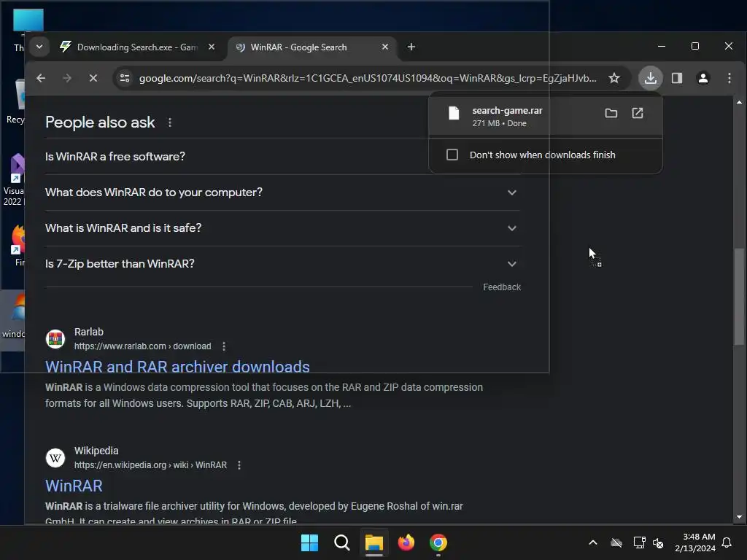Open search-game.rar in new tab icon
Image resolution: width=747 pixels, height=560 pixels.
point(638,113)
